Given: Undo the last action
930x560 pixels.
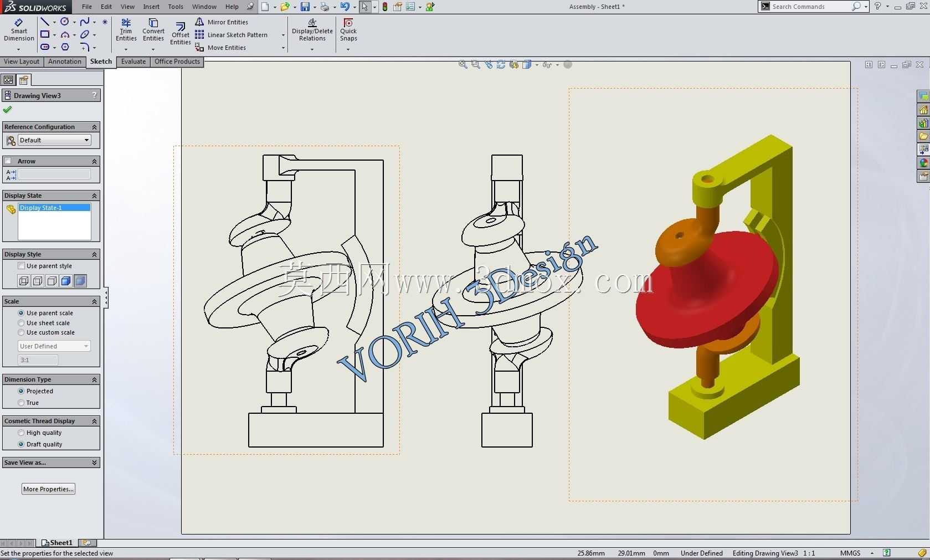Looking at the screenshot, I should [345, 7].
